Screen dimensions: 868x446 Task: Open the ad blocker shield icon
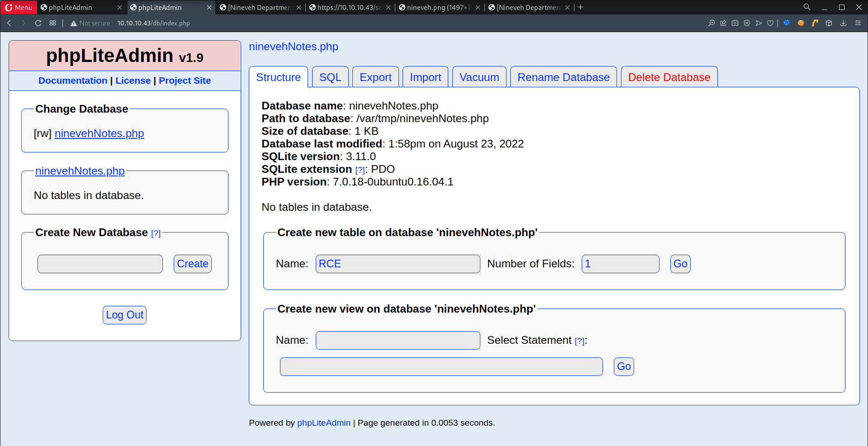click(747, 23)
